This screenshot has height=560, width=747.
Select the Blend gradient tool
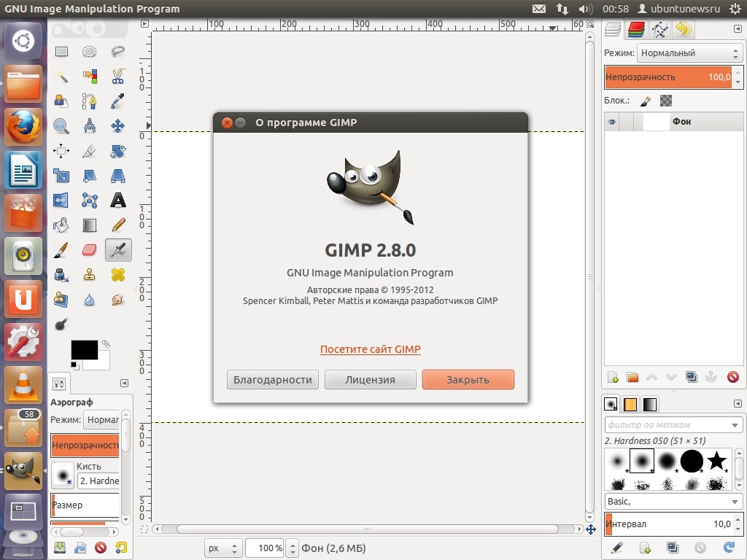pyautogui.click(x=90, y=225)
